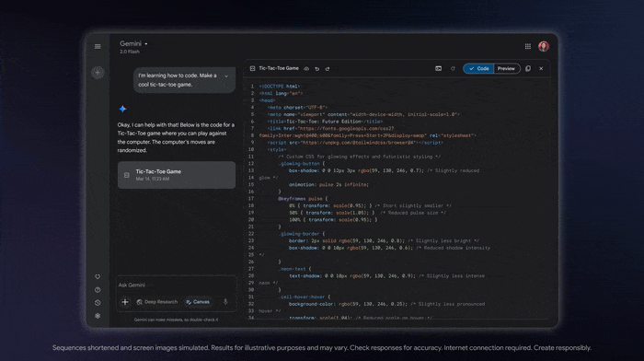Expand the user prompt with chevron
The image size is (644, 361).
[226, 76]
